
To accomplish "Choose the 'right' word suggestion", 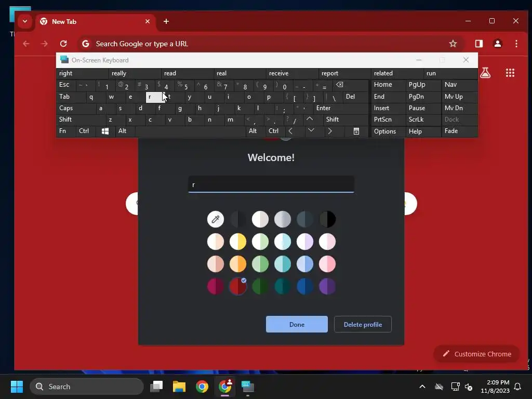I will [82, 73].
